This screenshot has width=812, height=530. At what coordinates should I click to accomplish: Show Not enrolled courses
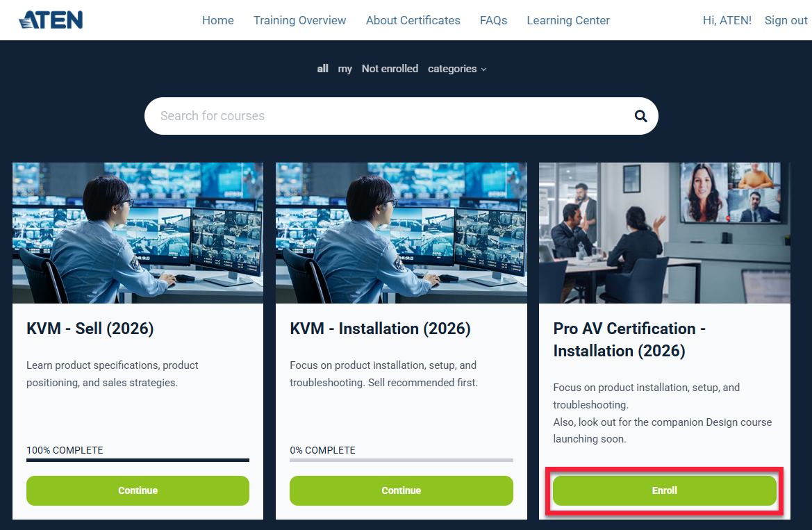(390, 69)
